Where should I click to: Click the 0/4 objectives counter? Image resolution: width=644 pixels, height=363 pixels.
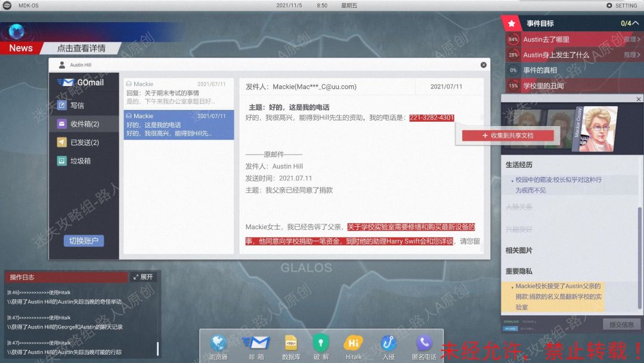click(626, 23)
